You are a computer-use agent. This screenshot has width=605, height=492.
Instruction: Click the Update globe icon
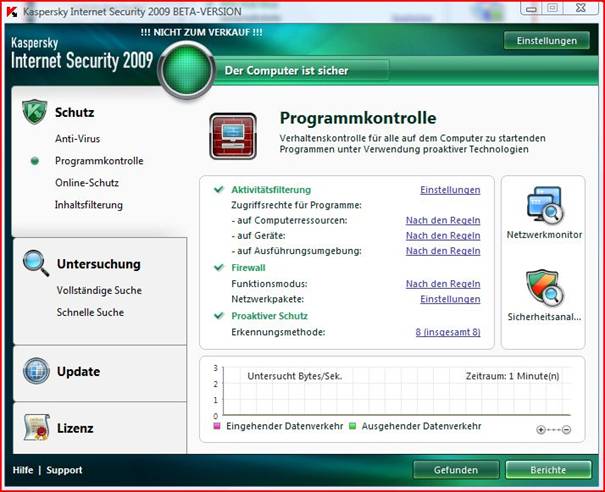coord(36,371)
